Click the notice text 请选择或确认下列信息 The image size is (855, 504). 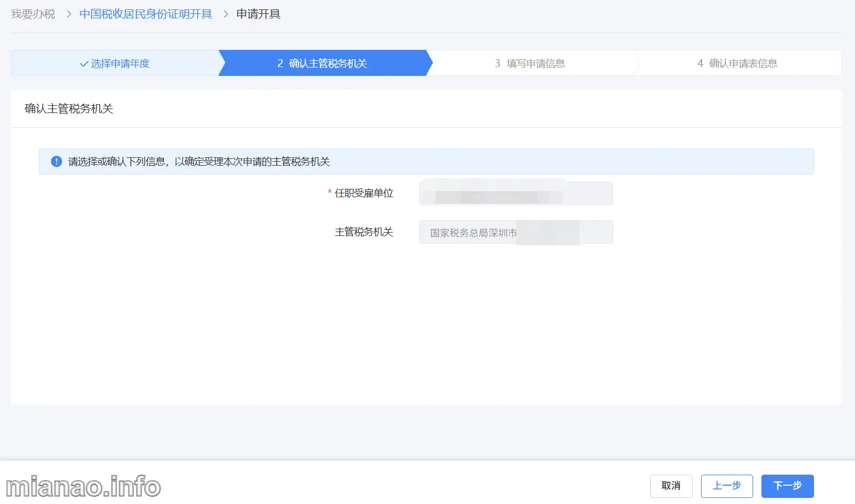(199, 162)
